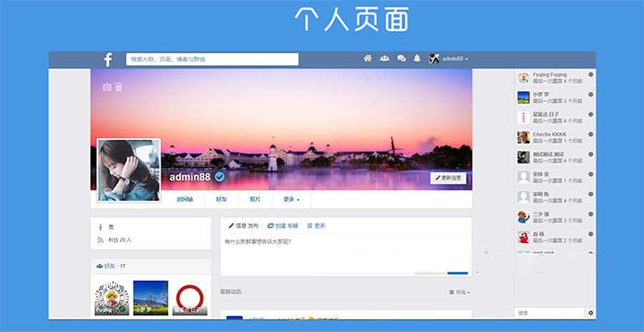Switch to the 时间轴 tab

click(x=185, y=200)
